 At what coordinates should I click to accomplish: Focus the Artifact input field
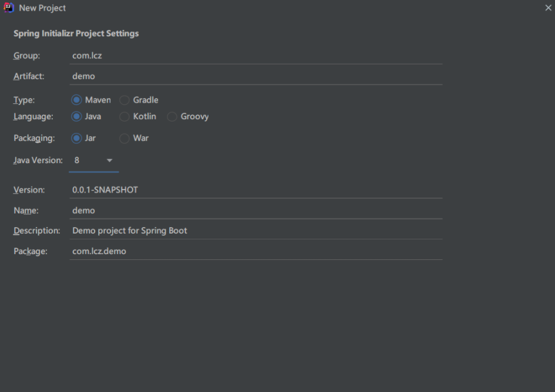[x=256, y=76]
